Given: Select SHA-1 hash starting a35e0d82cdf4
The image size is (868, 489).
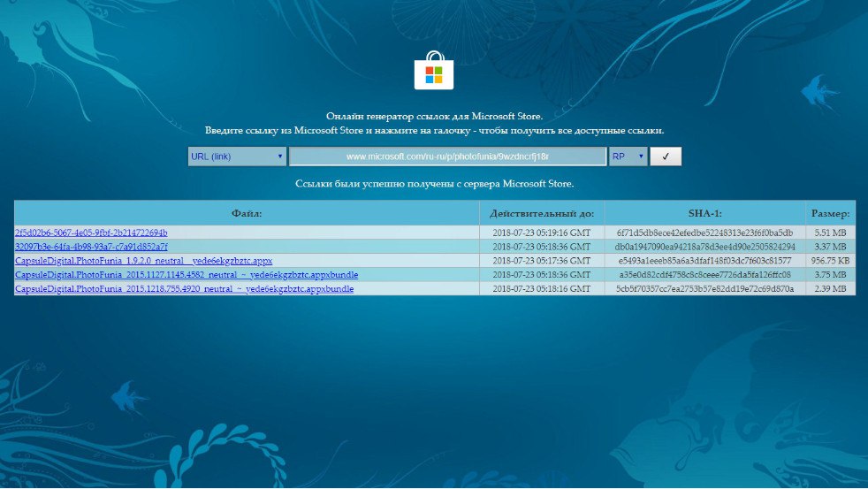Looking at the screenshot, I should click(704, 275).
